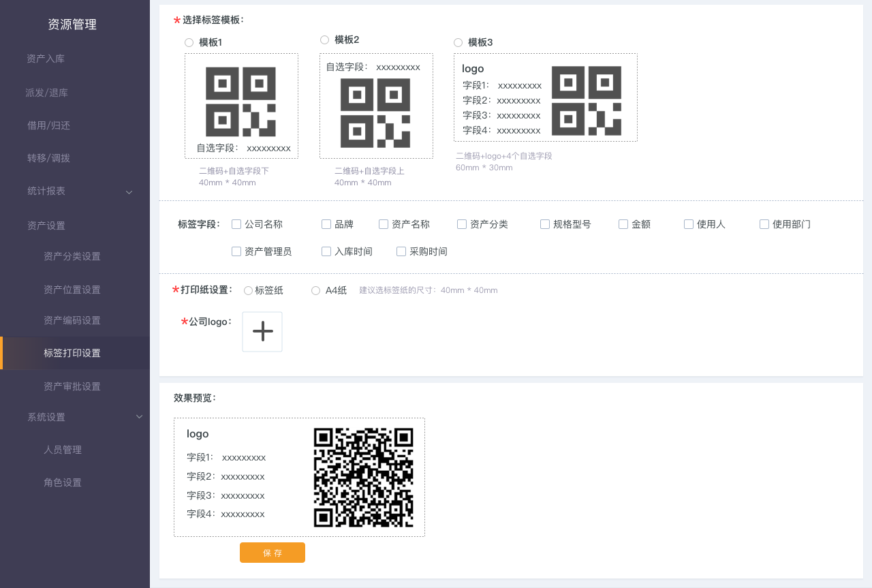This screenshot has height=588, width=872.
Task: Open 资产位置设置 submenu item
Action: (x=72, y=290)
